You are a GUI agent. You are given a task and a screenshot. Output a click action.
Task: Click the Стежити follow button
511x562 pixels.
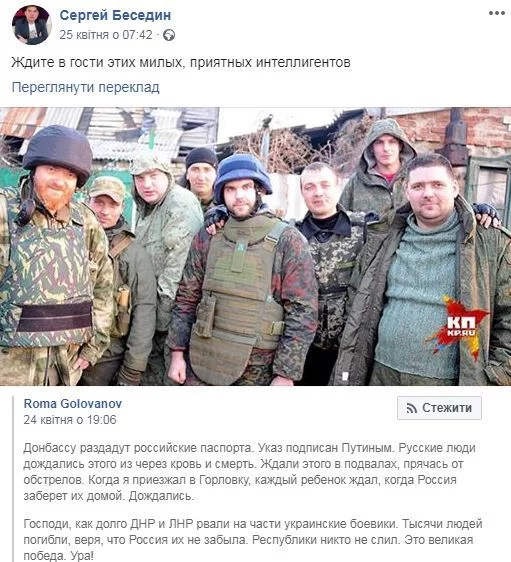(x=439, y=408)
